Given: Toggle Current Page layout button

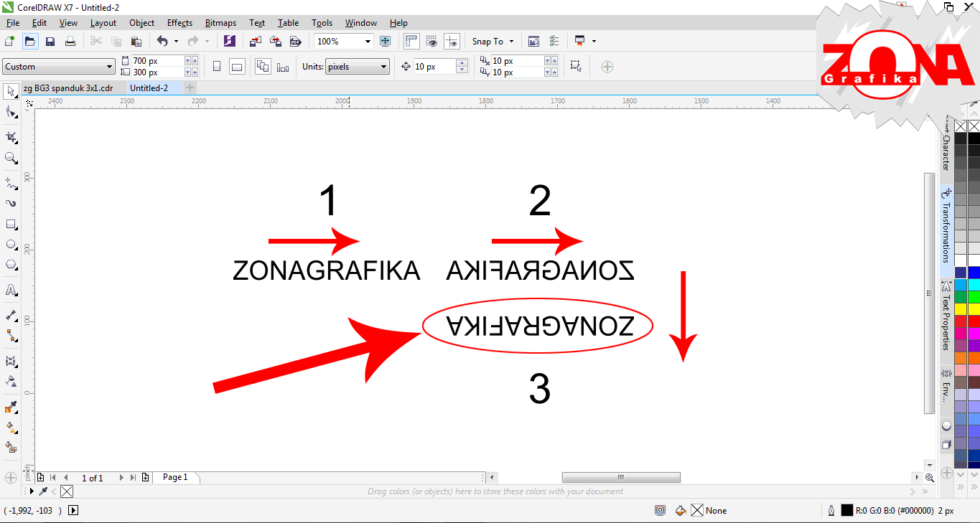Looking at the screenshot, I should [x=283, y=67].
